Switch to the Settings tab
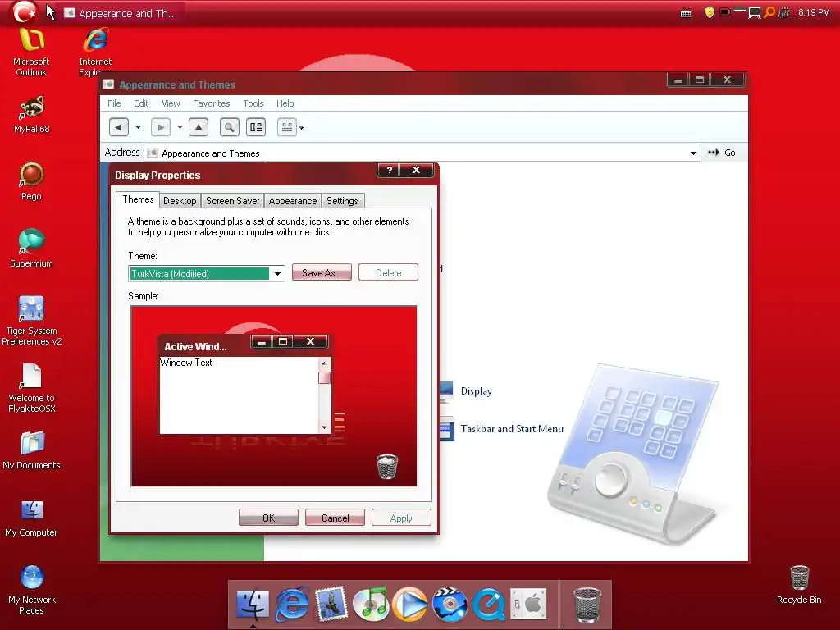The height and width of the screenshot is (630, 840). 342,201
